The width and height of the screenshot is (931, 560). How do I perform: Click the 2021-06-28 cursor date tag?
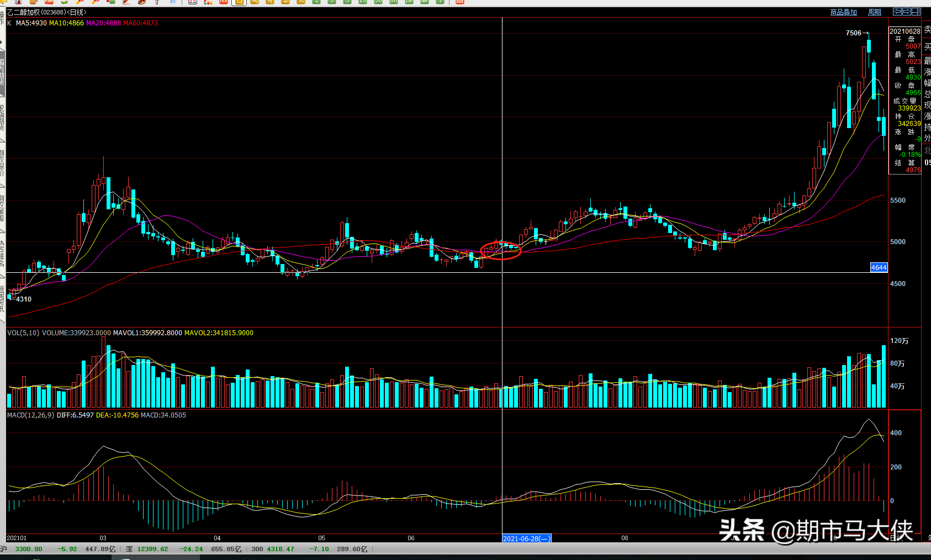(x=527, y=538)
